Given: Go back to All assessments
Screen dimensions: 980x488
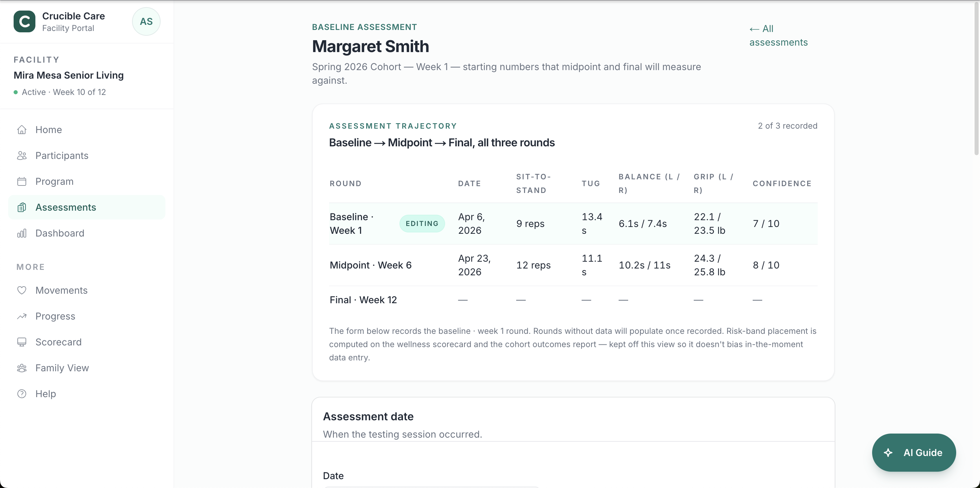Looking at the screenshot, I should coord(778,35).
